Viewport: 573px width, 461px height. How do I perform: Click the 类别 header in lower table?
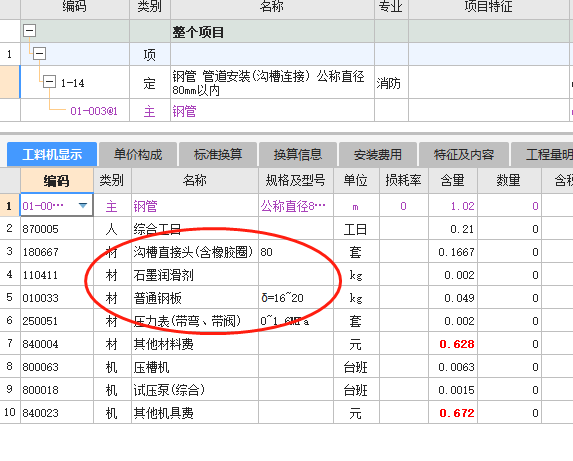click(x=112, y=180)
